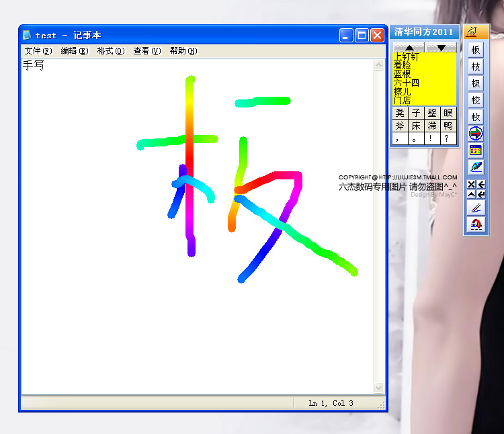The width and height of the screenshot is (504, 434).
Task: Choose phrase 擦儿 in yellow list
Action: [402, 91]
